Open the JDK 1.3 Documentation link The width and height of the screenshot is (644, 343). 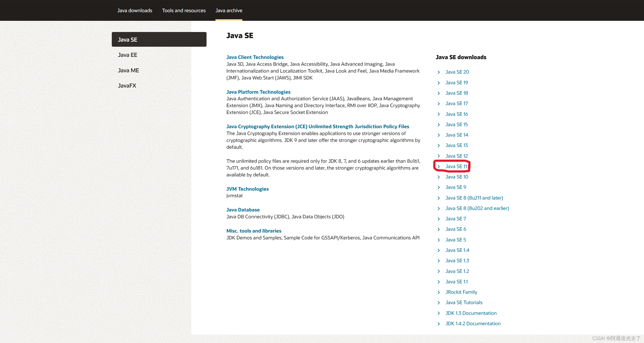pyautogui.click(x=471, y=313)
